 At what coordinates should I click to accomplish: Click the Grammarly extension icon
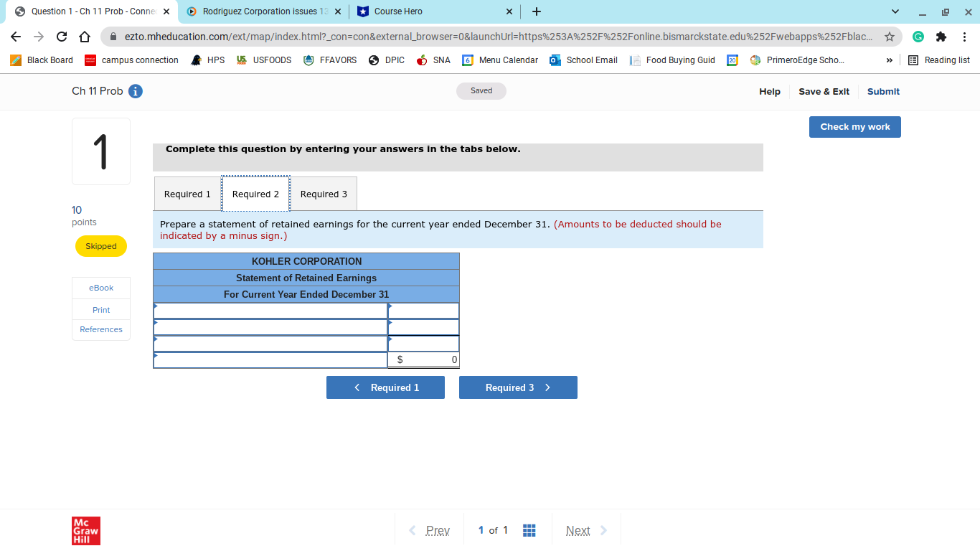918,35
